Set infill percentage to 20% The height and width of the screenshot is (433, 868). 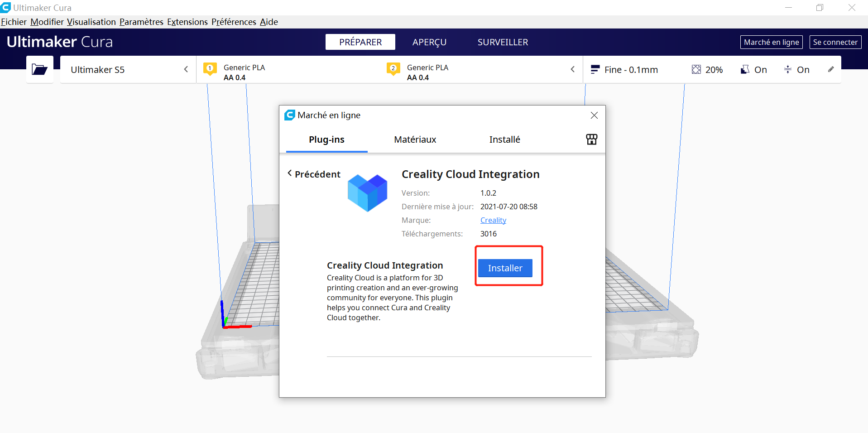point(713,69)
